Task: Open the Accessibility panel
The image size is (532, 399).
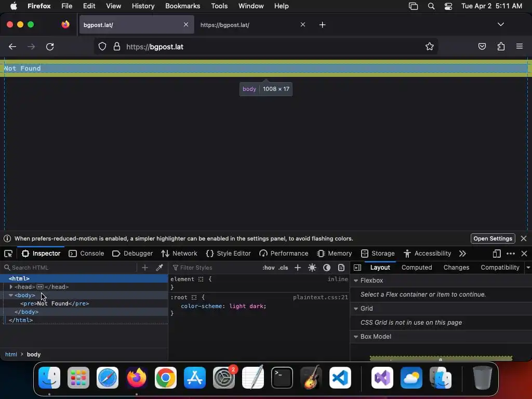Action: tap(427, 254)
